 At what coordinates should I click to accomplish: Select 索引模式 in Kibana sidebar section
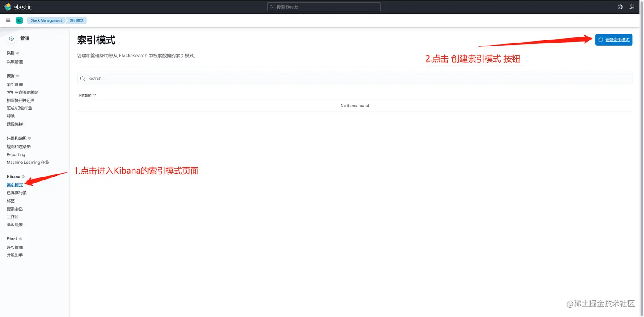(x=15, y=185)
